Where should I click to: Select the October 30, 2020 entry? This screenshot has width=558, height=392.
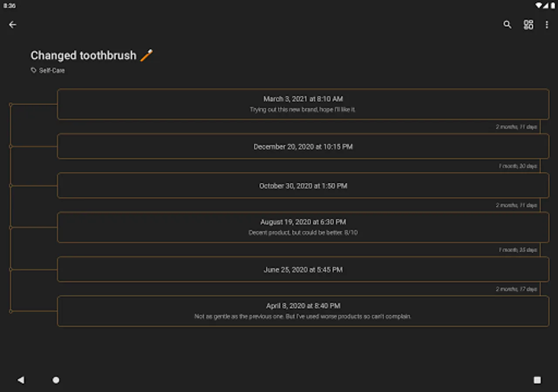[303, 186]
